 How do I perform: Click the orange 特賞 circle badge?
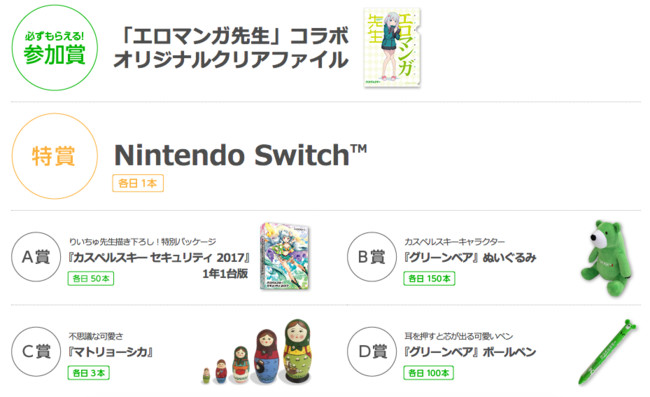55,156
